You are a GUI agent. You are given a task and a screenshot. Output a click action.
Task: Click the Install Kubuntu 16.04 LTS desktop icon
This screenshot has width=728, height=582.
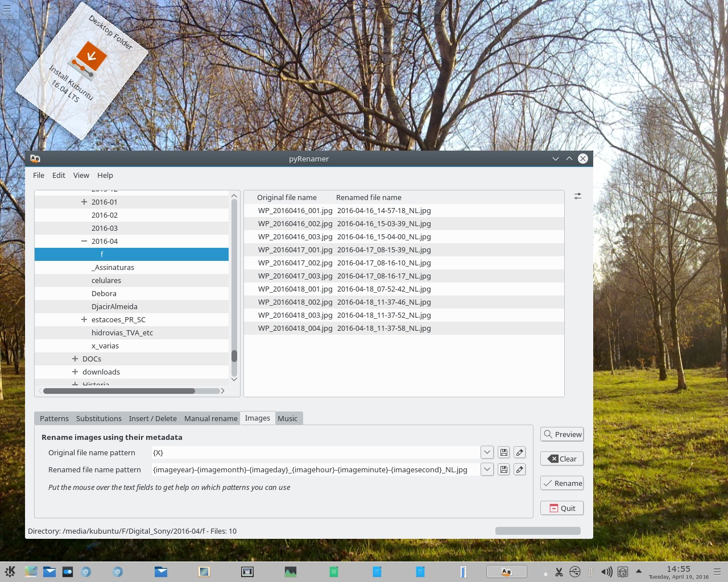tap(88, 60)
